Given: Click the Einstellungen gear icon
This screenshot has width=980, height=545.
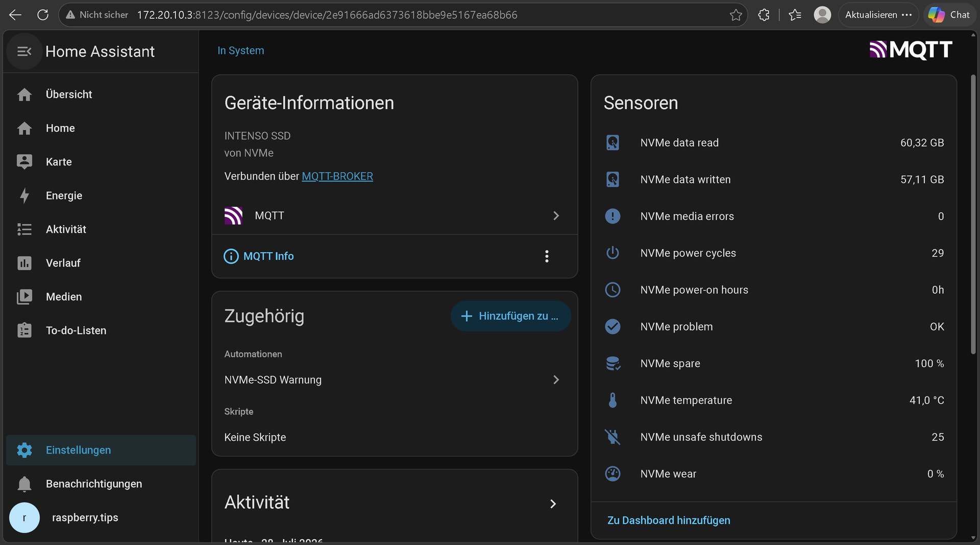Looking at the screenshot, I should [x=24, y=450].
